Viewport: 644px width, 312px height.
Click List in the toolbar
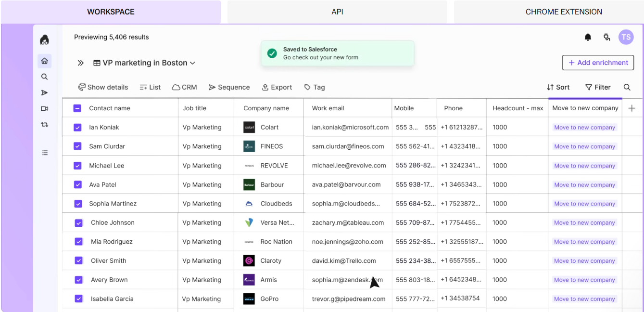(x=150, y=87)
